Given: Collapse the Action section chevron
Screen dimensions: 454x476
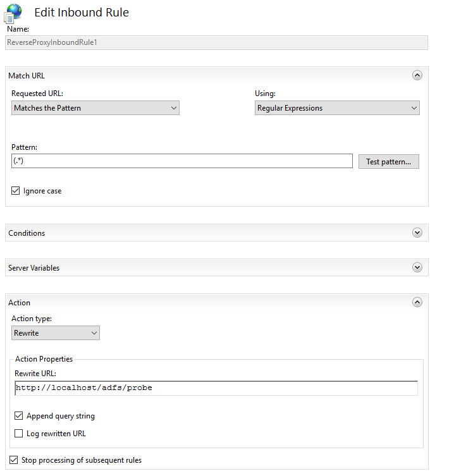Looking at the screenshot, I should click(x=417, y=302).
